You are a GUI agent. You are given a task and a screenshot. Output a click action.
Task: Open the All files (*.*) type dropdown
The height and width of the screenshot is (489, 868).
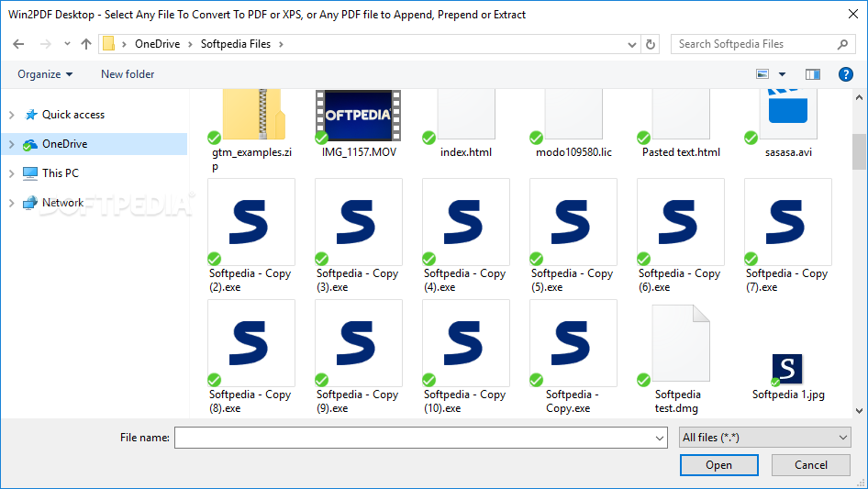[x=765, y=438]
